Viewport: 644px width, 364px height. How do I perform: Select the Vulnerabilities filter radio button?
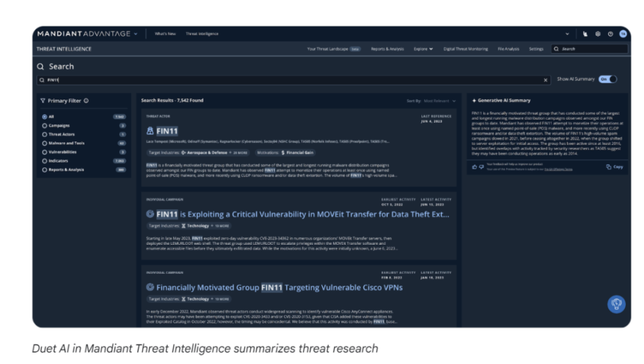[x=44, y=152]
